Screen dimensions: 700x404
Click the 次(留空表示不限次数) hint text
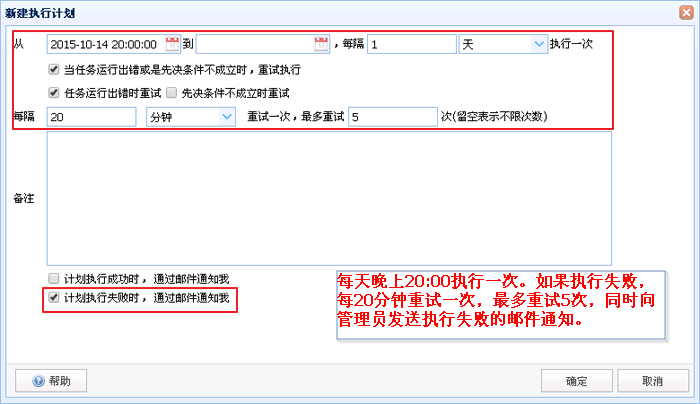tap(494, 117)
